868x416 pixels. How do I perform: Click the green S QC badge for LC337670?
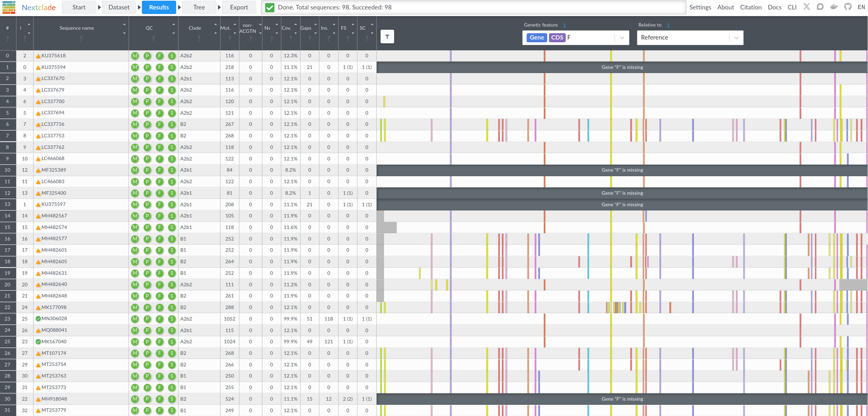[x=172, y=79]
